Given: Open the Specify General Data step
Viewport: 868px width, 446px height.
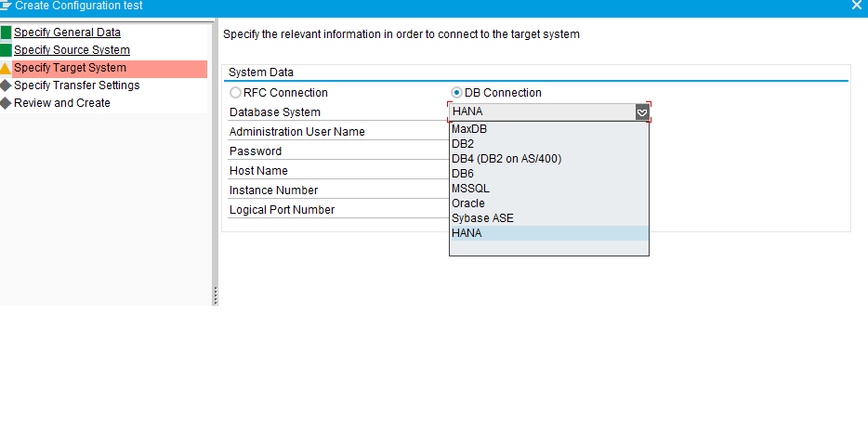Looking at the screenshot, I should 67,33.
